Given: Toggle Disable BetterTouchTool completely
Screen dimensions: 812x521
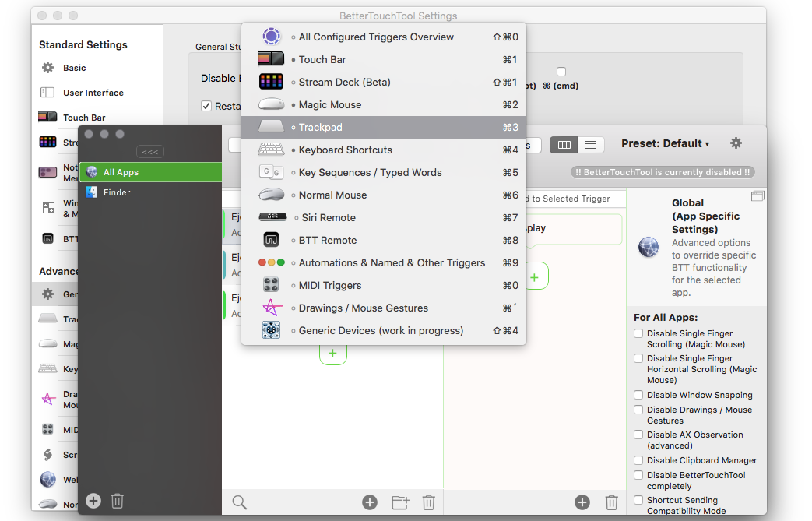Looking at the screenshot, I should click(x=638, y=475).
